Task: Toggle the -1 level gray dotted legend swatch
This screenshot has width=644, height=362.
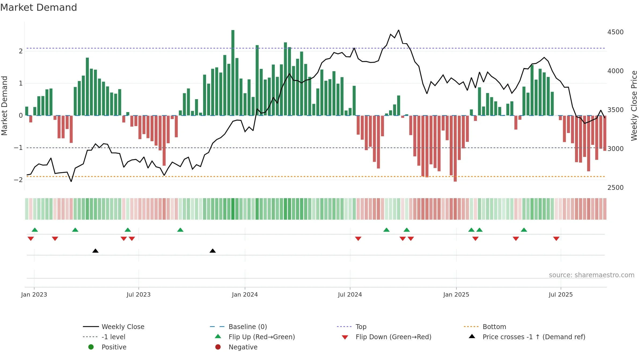Action: point(90,337)
